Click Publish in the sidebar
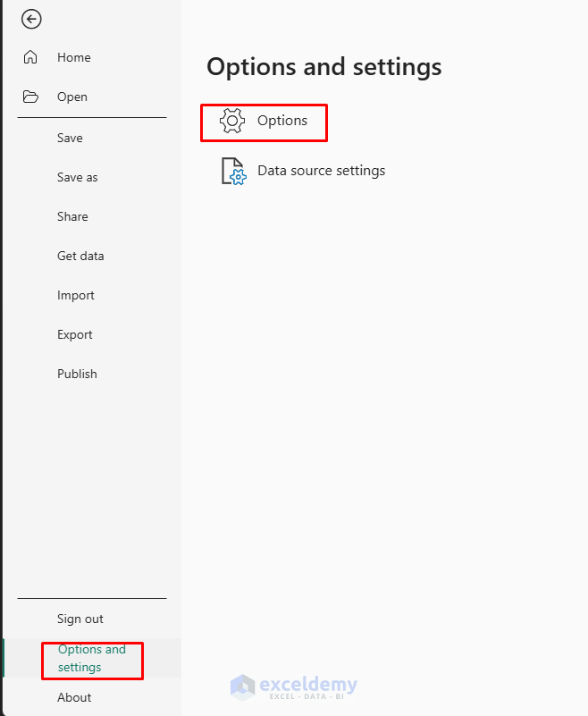588x716 pixels. (x=77, y=374)
